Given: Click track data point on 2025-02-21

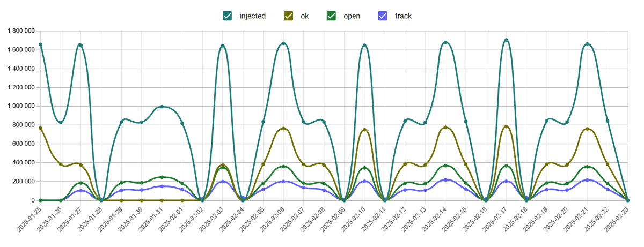Looking at the screenshot, I should [587, 180].
